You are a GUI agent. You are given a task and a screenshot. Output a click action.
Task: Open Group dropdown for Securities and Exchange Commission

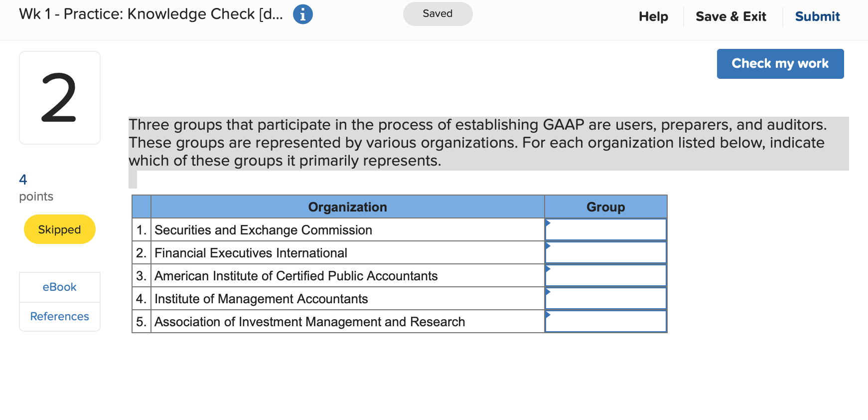606,229
